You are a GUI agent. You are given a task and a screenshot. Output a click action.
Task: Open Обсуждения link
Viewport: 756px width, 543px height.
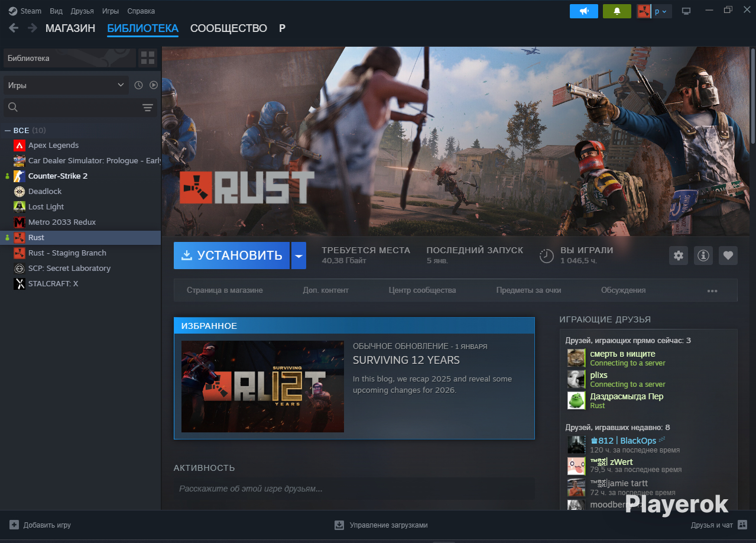(623, 290)
